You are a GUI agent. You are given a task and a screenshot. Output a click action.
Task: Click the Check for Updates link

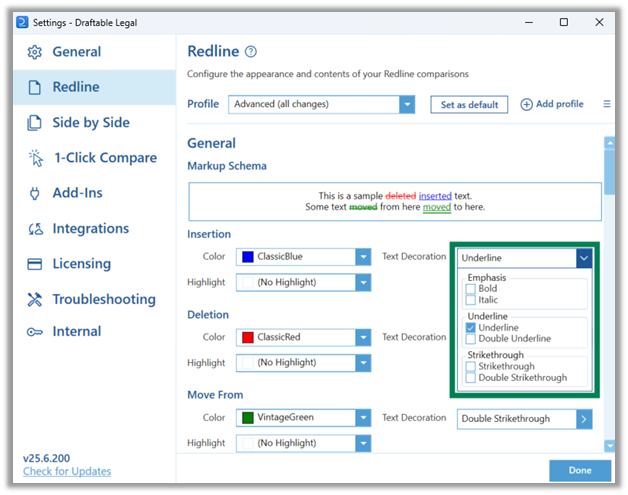coord(67,471)
